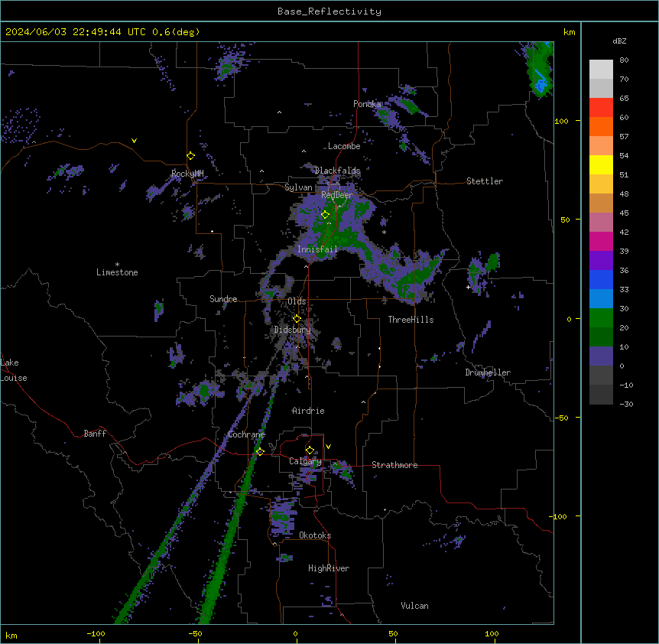Click the light gray 70-80 dBZ swatch
The image size is (659, 644).
601,70
